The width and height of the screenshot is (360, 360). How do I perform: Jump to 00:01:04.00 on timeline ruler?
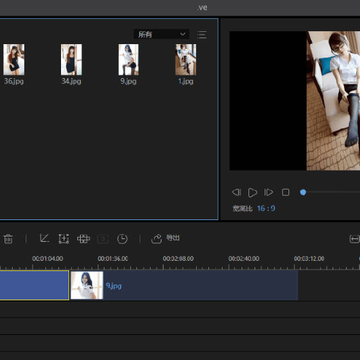[47, 259]
